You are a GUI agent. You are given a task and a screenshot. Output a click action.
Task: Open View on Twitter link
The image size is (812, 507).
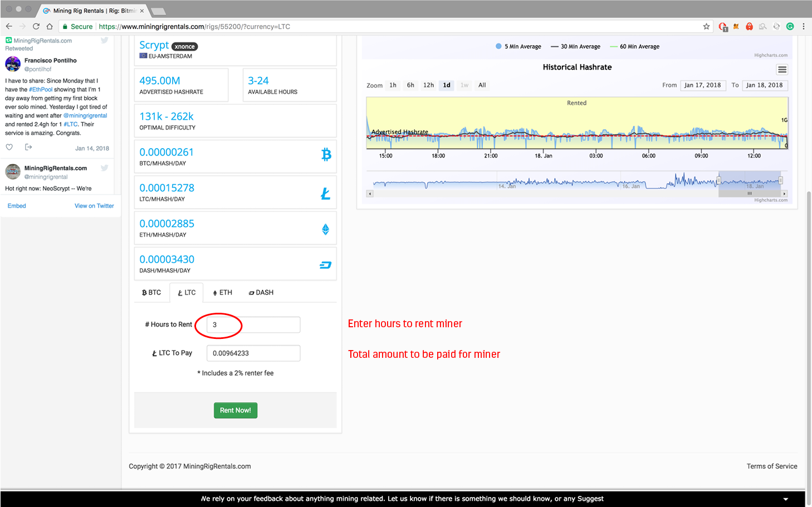(x=94, y=206)
